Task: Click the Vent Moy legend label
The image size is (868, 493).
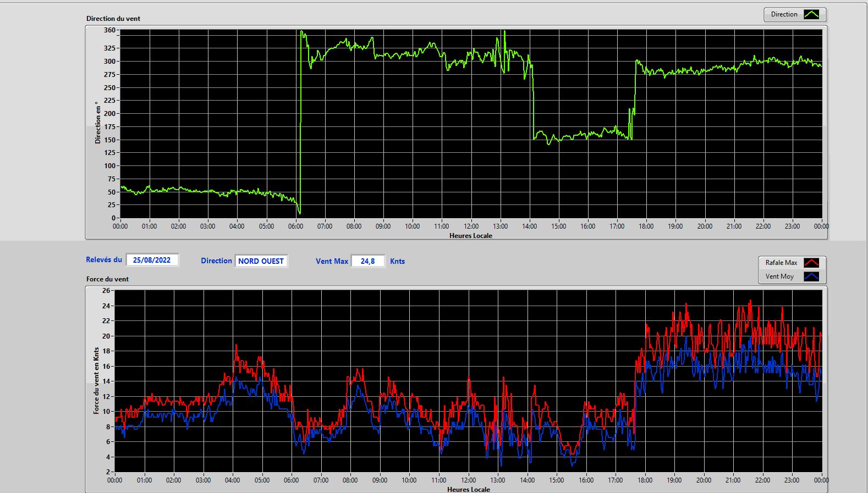Action: 779,276
